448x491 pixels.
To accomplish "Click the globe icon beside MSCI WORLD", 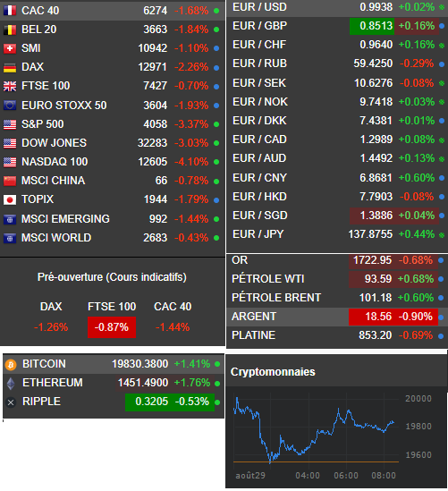I will tap(10, 238).
